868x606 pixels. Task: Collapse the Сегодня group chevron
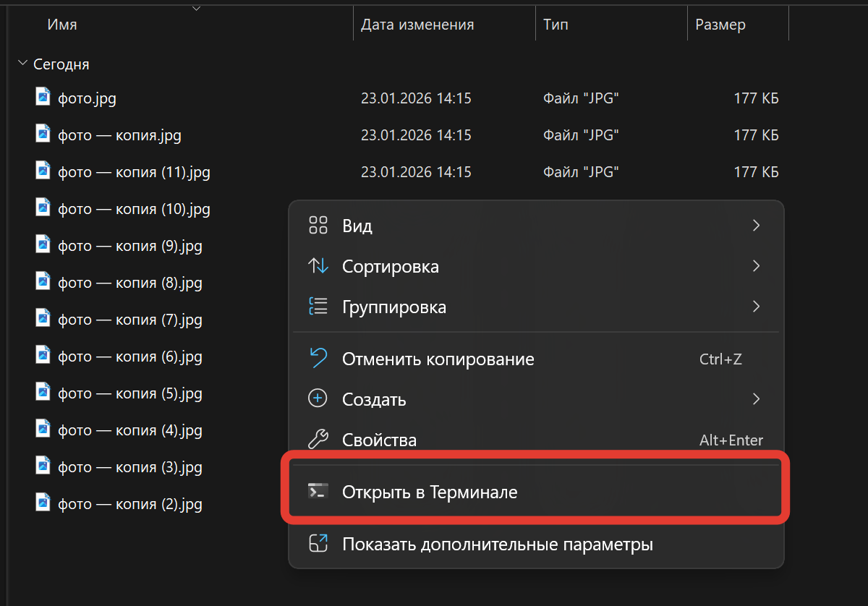[x=22, y=64]
